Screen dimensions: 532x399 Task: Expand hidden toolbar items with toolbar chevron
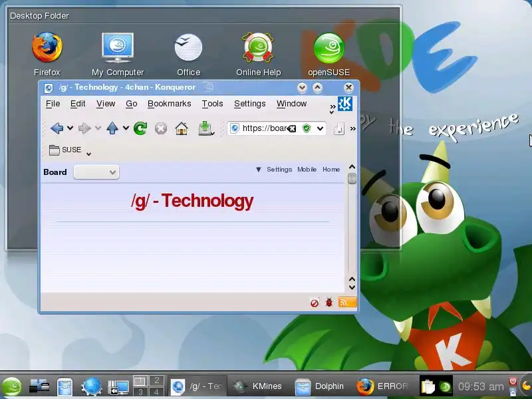pyautogui.click(x=353, y=128)
